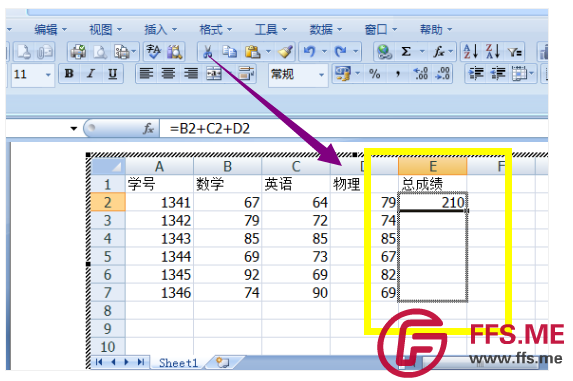This screenshot has width=573, height=381.
Task: Expand the Paste options arrow
Action: (x=269, y=52)
